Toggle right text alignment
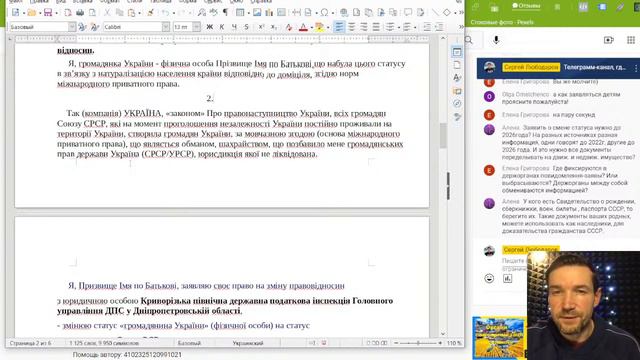 tap(364, 27)
